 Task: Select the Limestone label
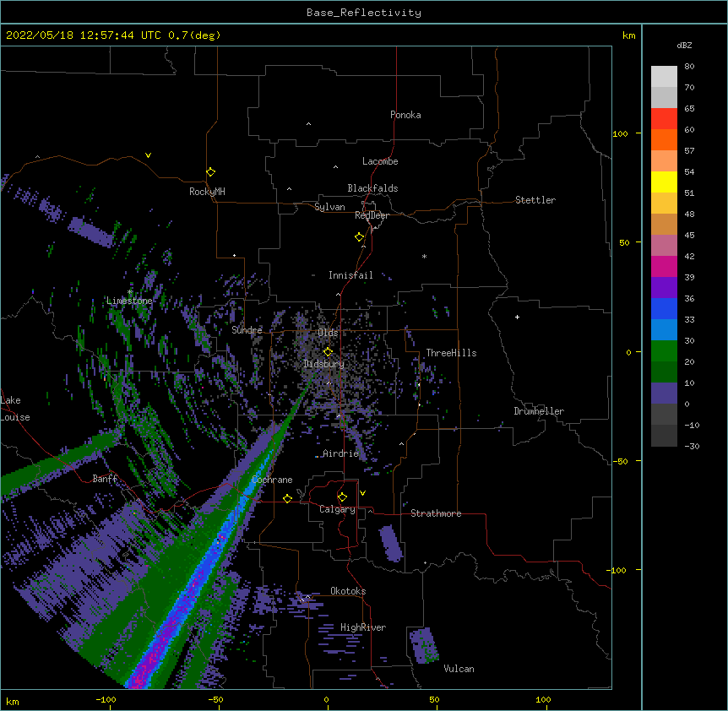click(x=129, y=301)
